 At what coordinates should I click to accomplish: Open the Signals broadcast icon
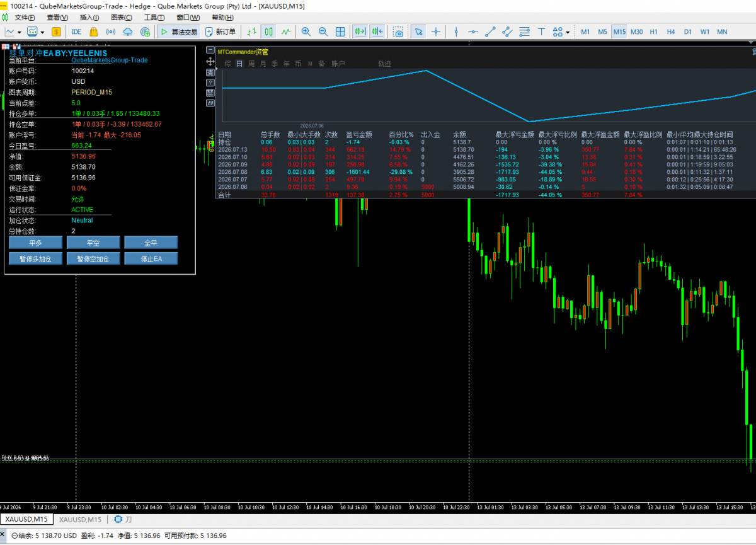click(x=111, y=32)
